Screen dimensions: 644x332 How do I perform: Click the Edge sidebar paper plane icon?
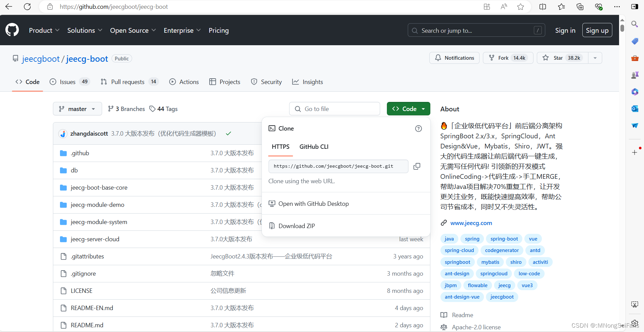635,126
